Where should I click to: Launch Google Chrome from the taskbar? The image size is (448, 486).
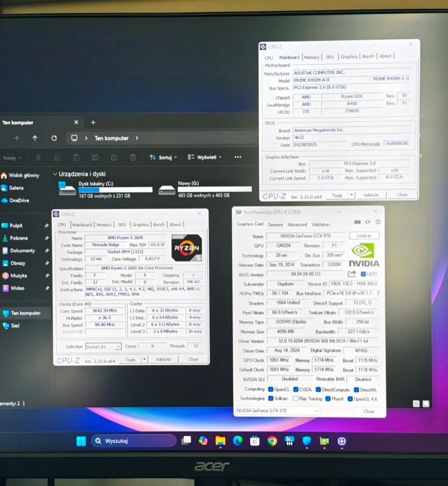point(272,441)
